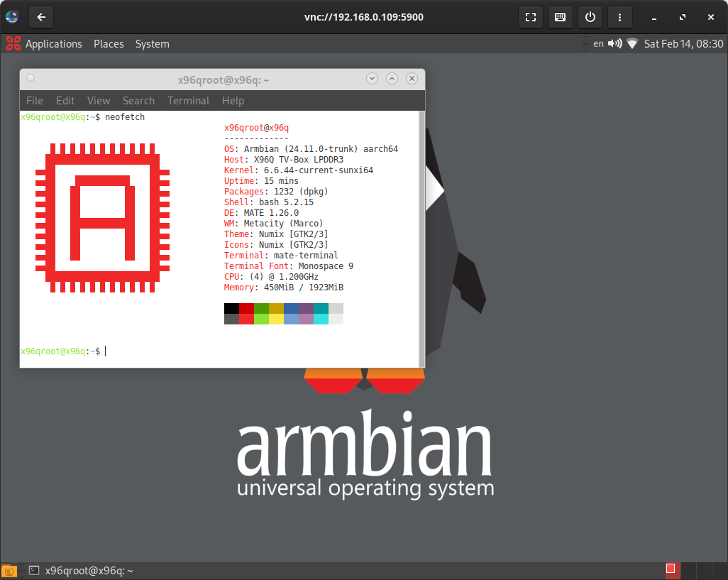Show the virtual keyboard button
The height and width of the screenshot is (580, 728).
click(x=561, y=17)
